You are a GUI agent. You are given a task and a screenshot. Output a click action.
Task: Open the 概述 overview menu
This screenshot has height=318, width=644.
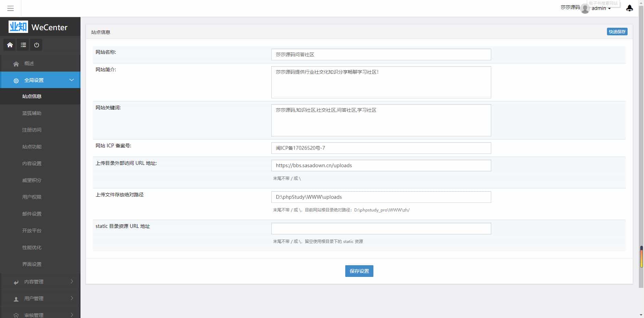[x=40, y=63]
